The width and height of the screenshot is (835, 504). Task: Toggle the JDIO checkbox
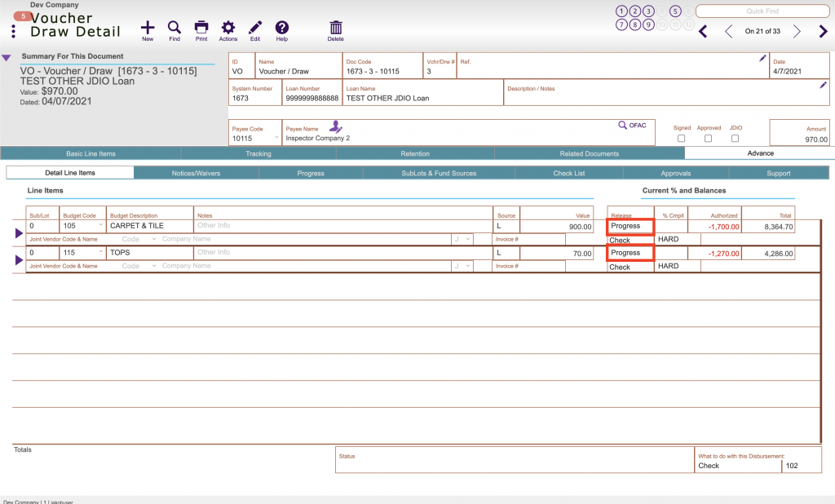(735, 139)
